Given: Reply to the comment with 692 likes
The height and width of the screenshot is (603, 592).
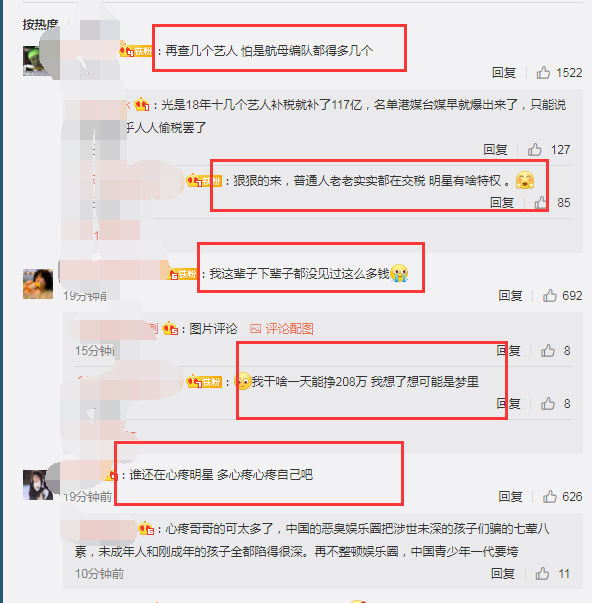Looking at the screenshot, I should click(x=510, y=295).
